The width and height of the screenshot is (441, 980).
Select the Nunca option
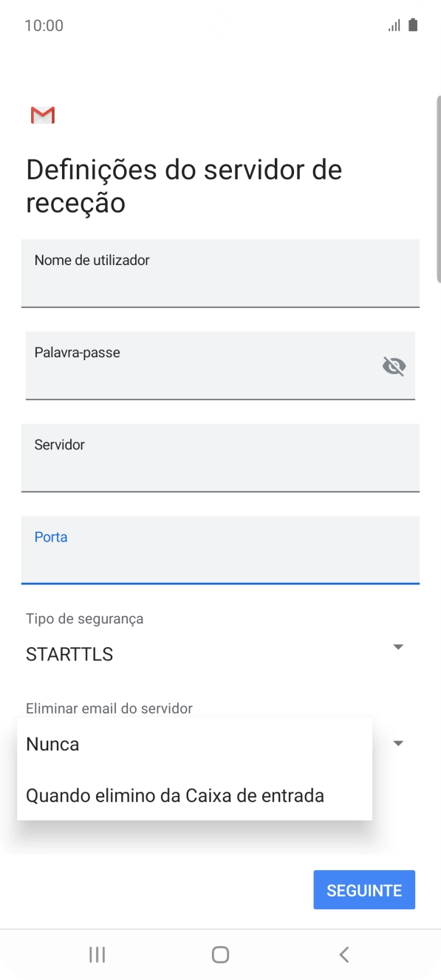point(52,744)
